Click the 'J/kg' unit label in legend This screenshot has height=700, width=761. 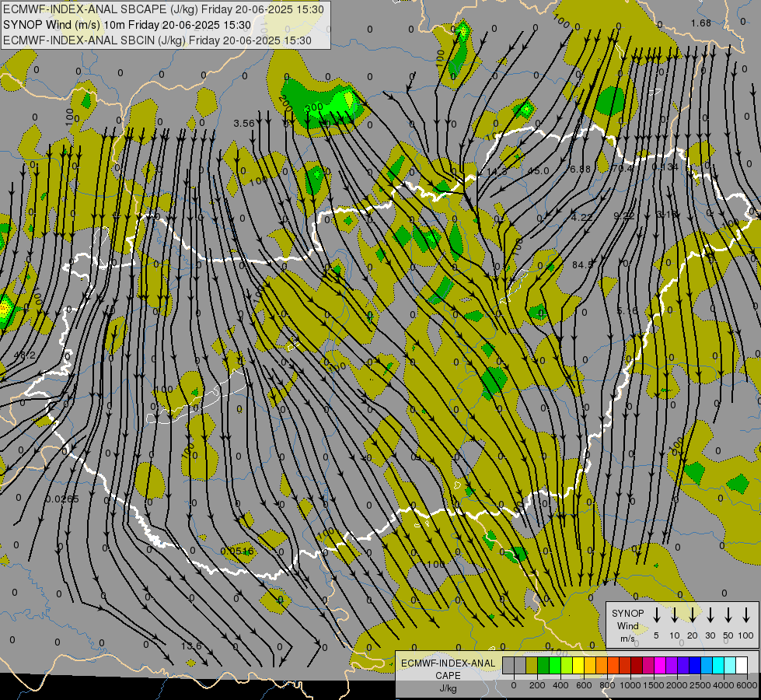click(448, 688)
